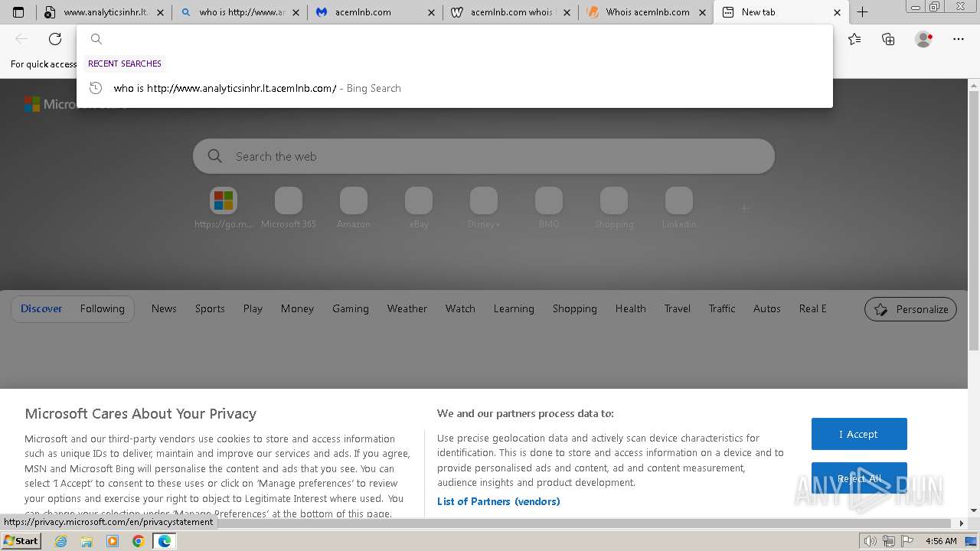Launch Internet Explorer from taskbar
This screenshot has width=980, height=551.
[x=60, y=541]
